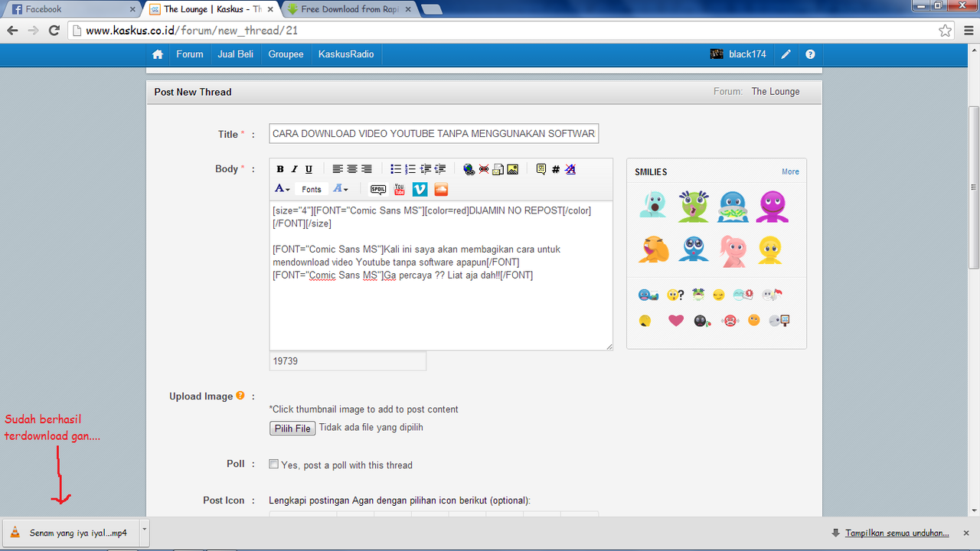The height and width of the screenshot is (551, 980).
Task: Close the downloads bar
Action: click(x=967, y=533)
